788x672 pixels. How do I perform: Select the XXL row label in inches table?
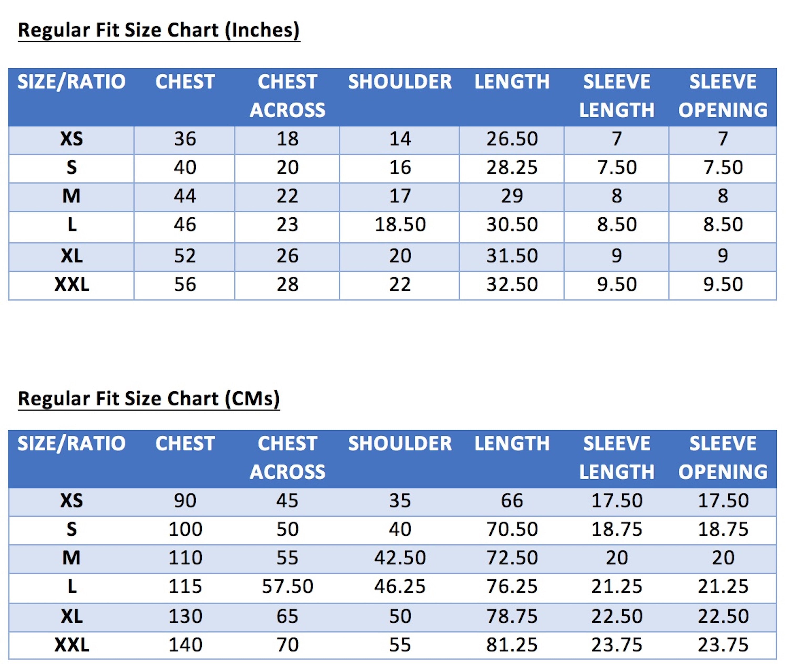point(71,284)
